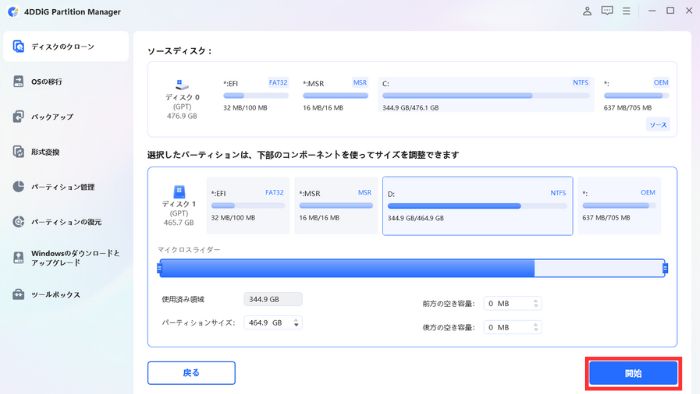The width and height of the screenshot is (700, 394).
Task: Click the Toolbox (ツールボックス) briefcase icon
Action: click(18, 294)
